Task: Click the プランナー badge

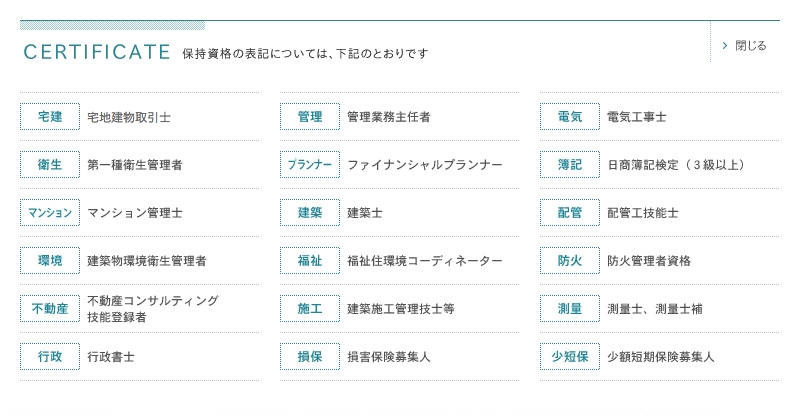Action: 310,164
